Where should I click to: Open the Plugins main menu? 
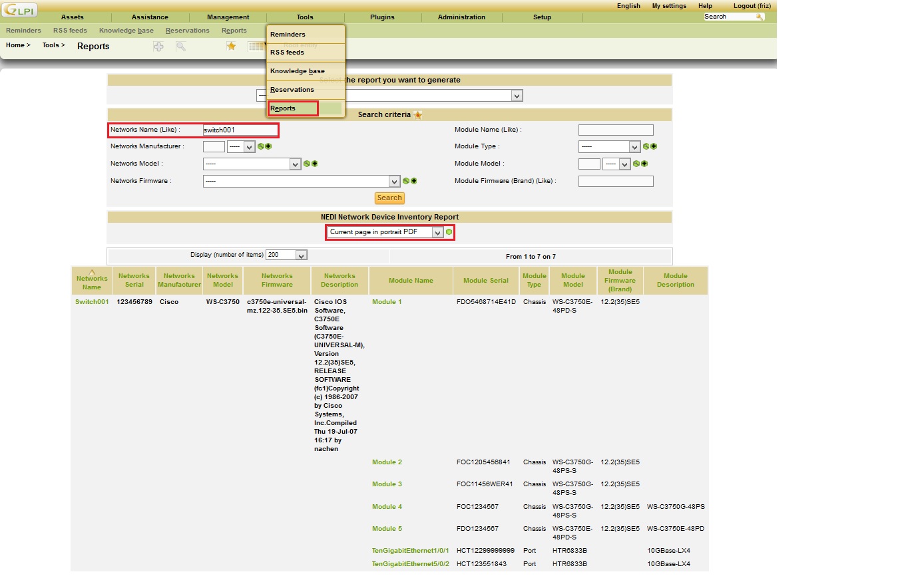(x=382, y=17)
